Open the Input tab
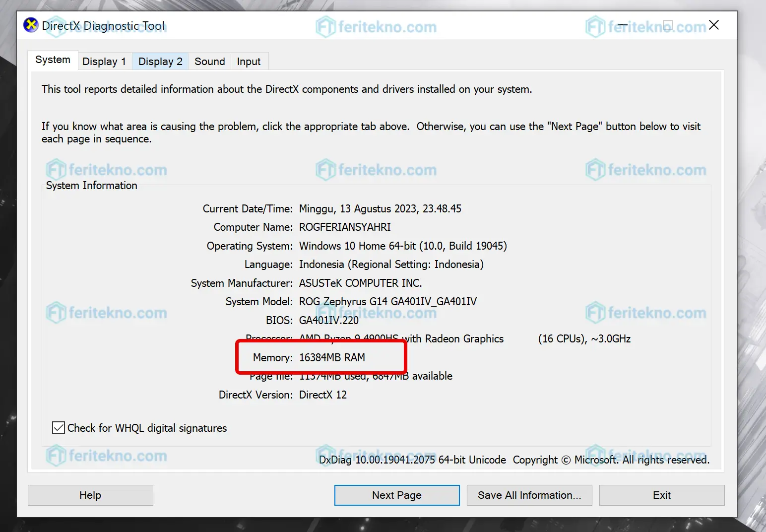Viewport: 766px width, 532px height. (x=249, y=62)
